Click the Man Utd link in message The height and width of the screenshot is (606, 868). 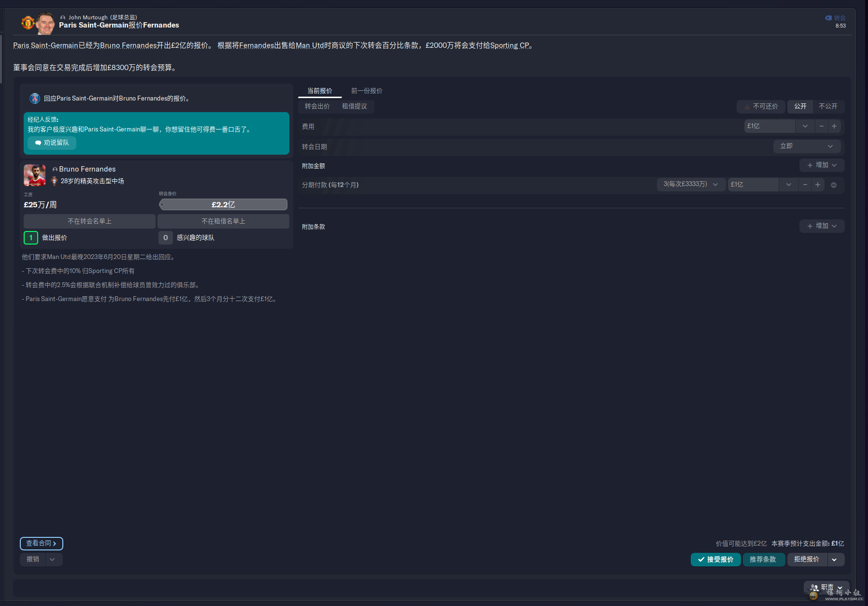[x=310, y=45]
